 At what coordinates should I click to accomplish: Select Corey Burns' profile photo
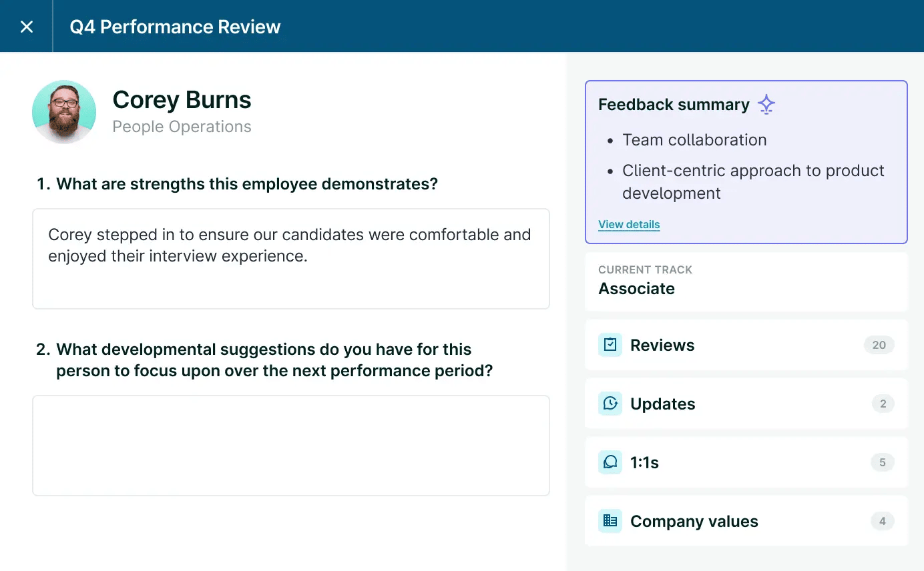(63, 111)
